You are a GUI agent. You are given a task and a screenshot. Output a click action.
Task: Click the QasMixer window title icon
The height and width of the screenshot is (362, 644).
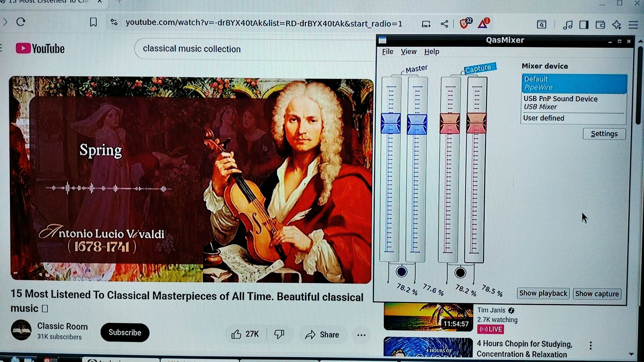[382, 40]
